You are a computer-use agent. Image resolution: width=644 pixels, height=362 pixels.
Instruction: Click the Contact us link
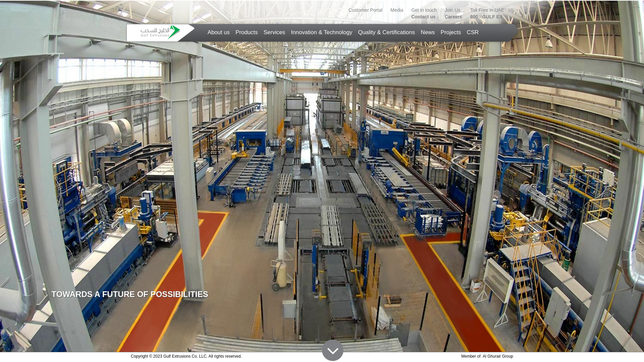click(x=423, y=17)
